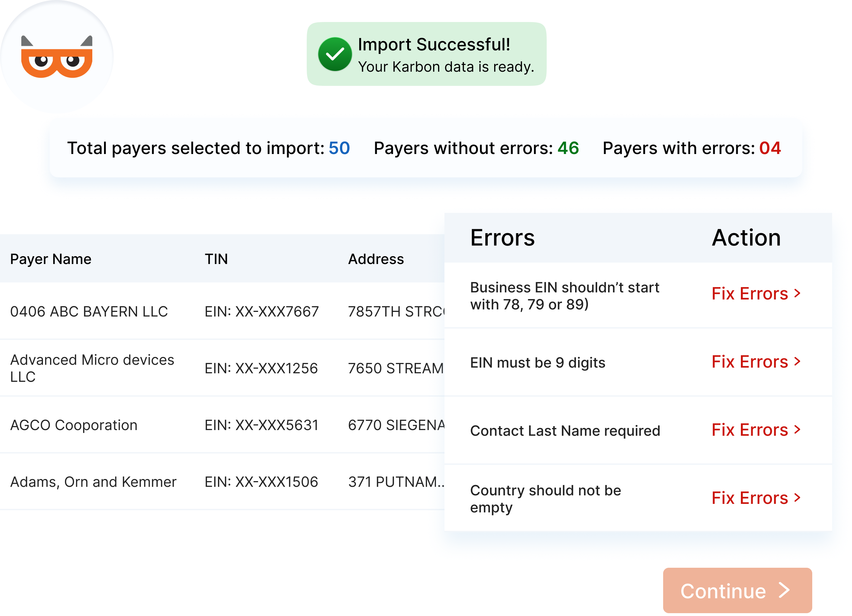
Task: Click the owl mascot logo
Action: (56, 57)
